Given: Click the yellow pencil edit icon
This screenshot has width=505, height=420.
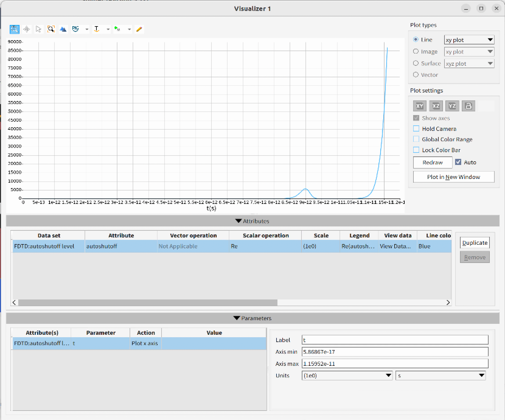Looking at the screenshot, I should pos(139,29).
